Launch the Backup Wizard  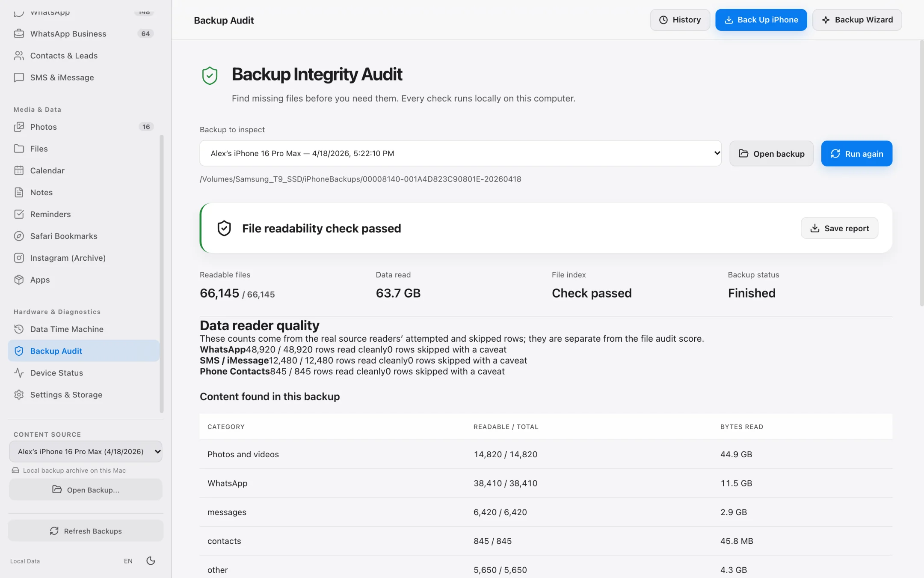857,20
